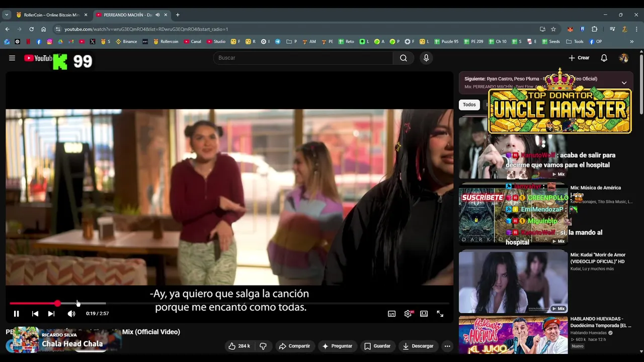Mute the tab via its audio icon
Image resolution: width=644 pixels, height=362 pixels.
(x=157, y=15)
